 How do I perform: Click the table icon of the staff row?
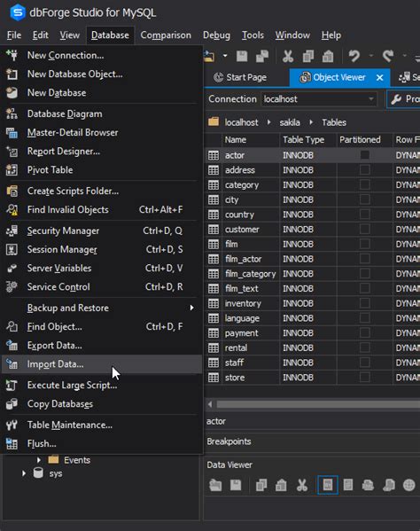[x=214, y=363]
